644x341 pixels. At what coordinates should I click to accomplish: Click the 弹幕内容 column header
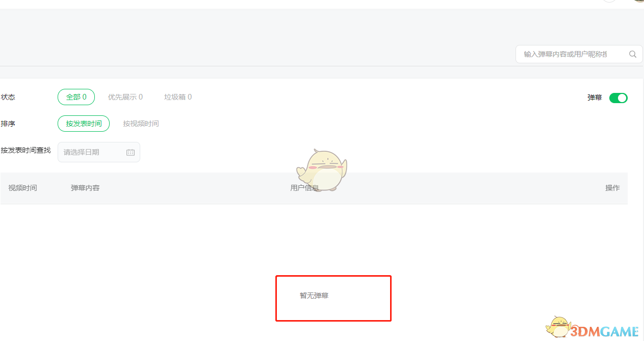(85, 188)
